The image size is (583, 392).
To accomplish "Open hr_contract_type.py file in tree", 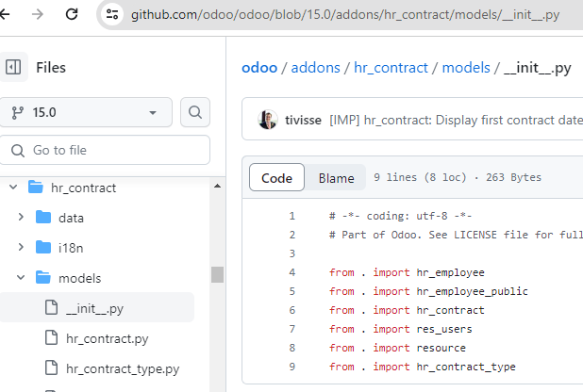I will (x=123, y=368).
